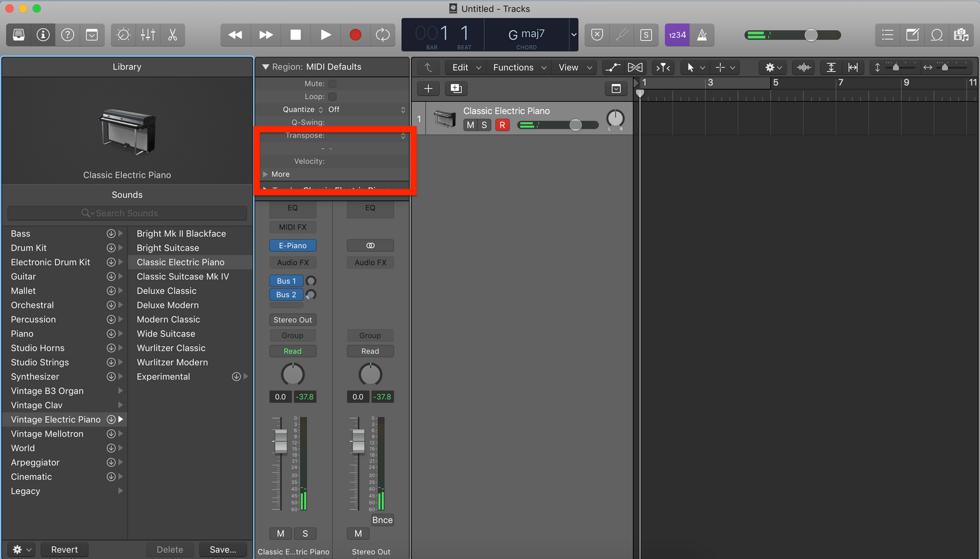Toggle Cycle mode

383,35
